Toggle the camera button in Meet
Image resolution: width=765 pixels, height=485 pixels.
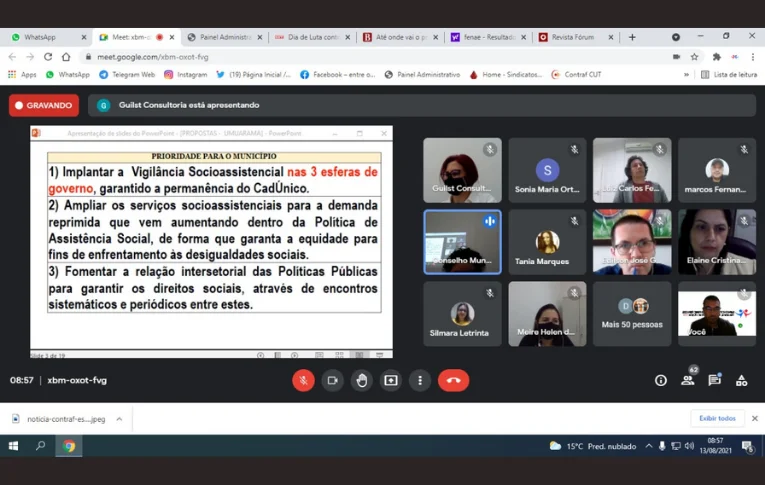click(332, 380)
